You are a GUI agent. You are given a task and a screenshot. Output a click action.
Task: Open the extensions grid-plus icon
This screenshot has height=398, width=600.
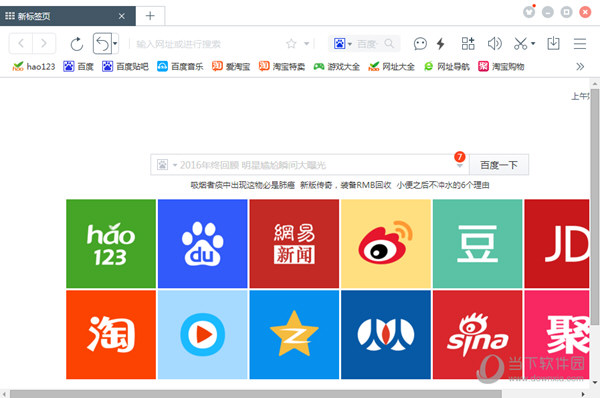click(468, 44)
